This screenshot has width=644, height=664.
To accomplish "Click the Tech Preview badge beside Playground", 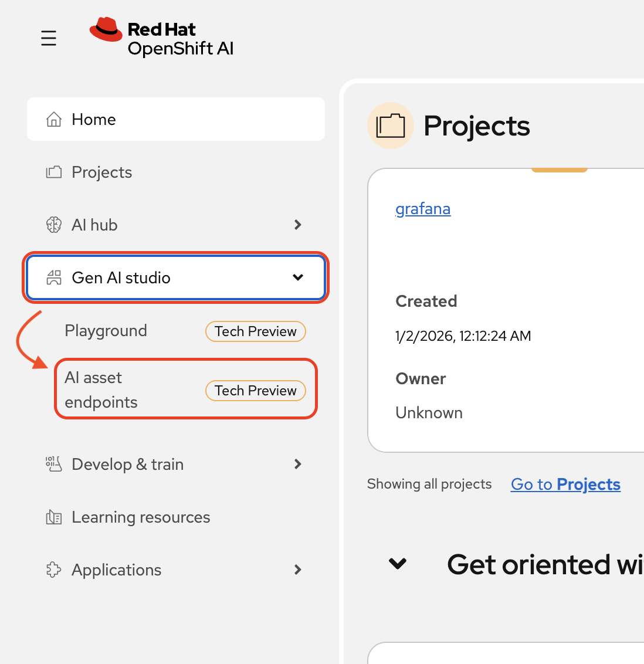I will click(x=255, y=331).
